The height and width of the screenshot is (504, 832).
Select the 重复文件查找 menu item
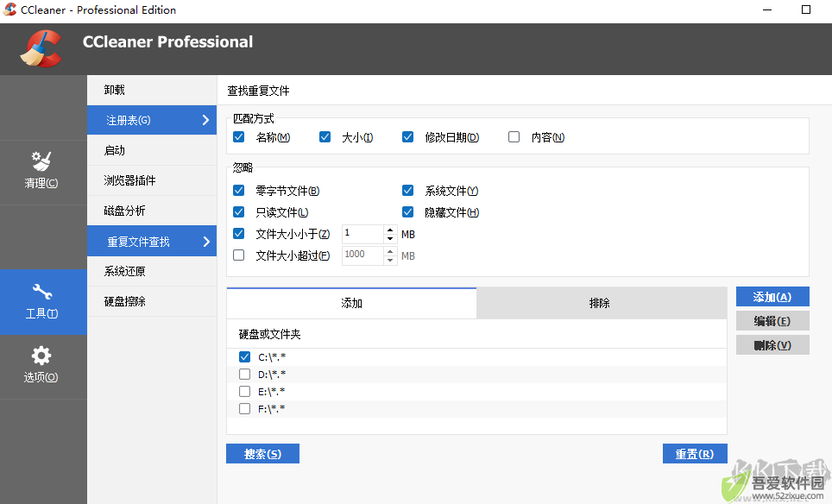point(152,242)
